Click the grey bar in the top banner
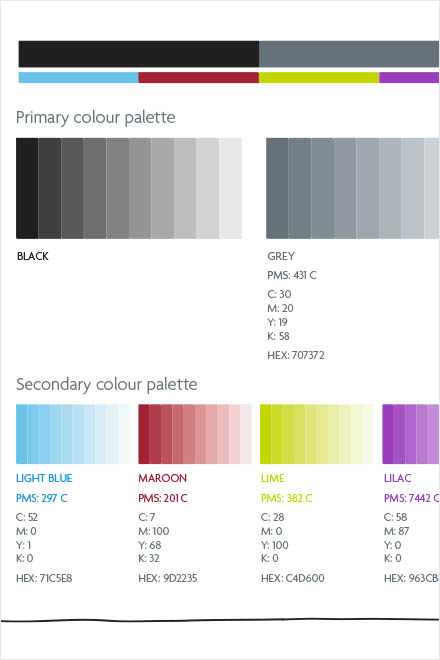 [x=349, y=54]
